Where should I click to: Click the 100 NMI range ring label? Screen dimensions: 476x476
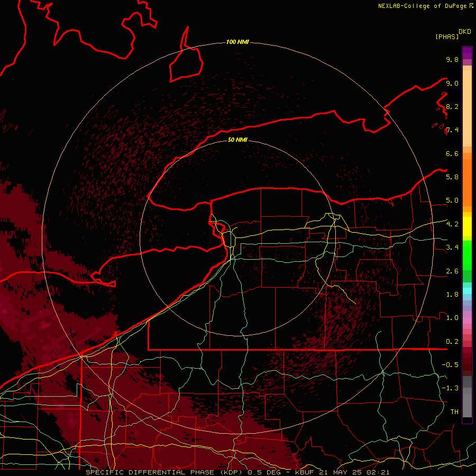(237, 42)
